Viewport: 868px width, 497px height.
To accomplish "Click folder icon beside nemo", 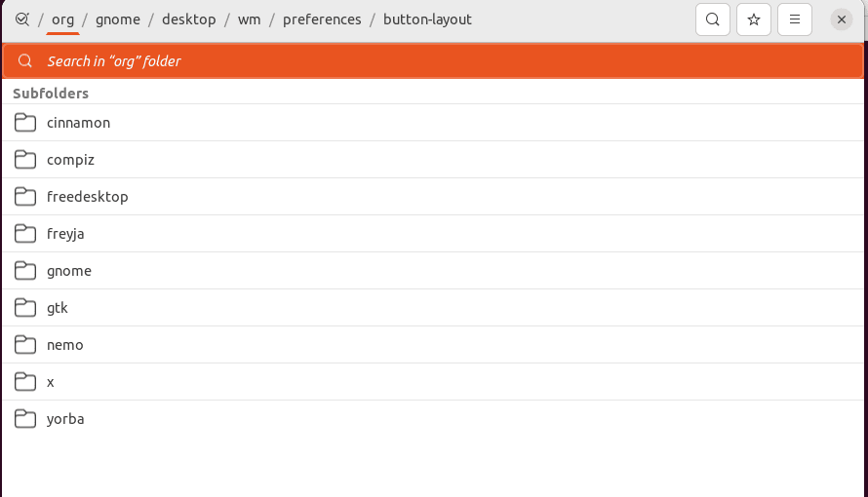I will coord(25,345).
